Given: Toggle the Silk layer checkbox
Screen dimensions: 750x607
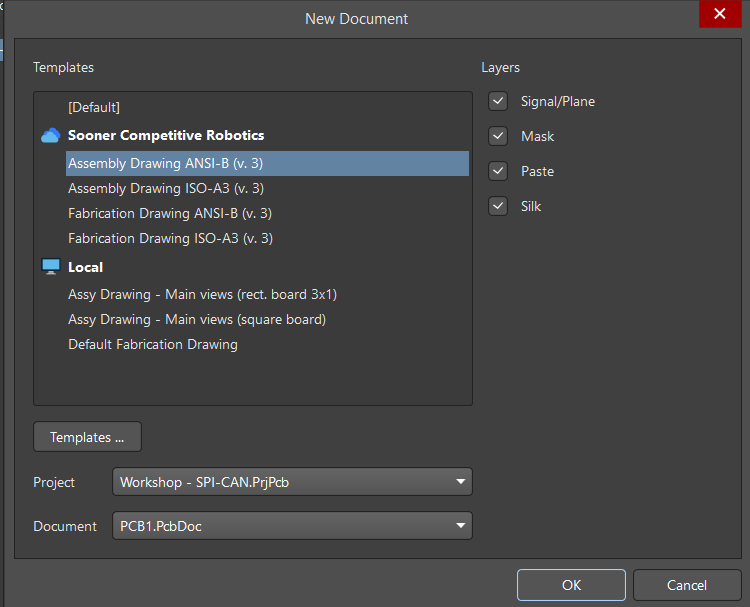Looking at the screenshot, I should coord(498,206).
